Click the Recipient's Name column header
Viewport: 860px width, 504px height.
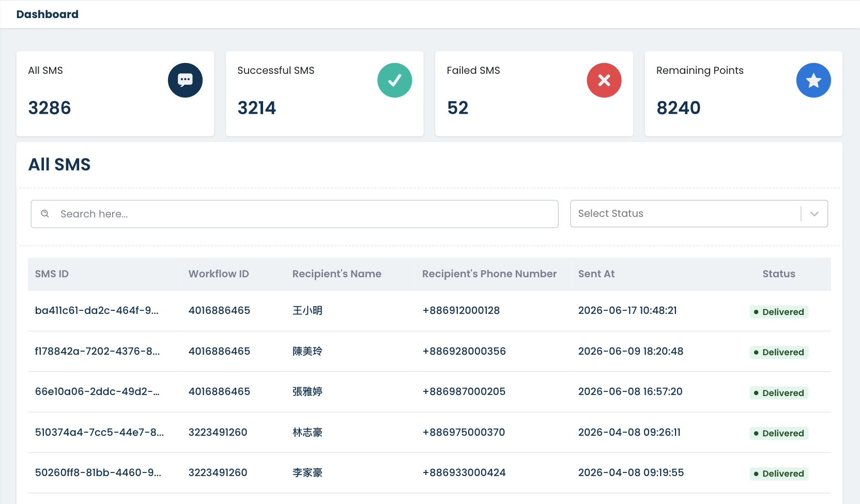(337, 274)
